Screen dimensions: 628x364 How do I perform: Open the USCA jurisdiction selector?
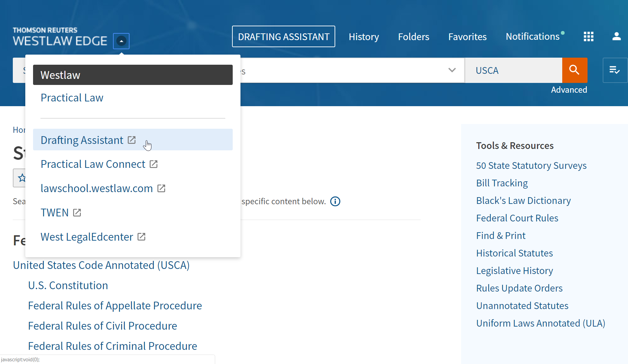coord(513,70)
